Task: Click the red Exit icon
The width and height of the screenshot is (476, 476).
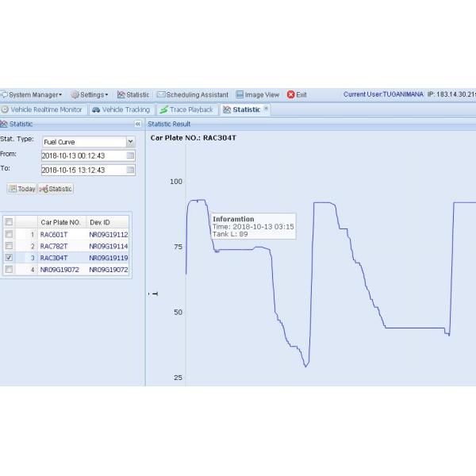Action: click(290, 94)
